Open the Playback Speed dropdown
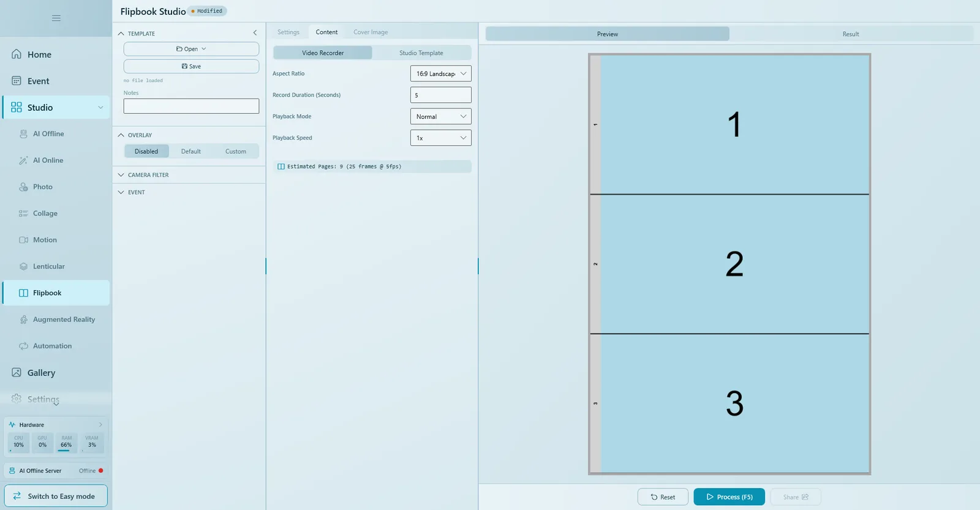The width and height of the screenshot is (980, 510). click(x=440, y=138)
